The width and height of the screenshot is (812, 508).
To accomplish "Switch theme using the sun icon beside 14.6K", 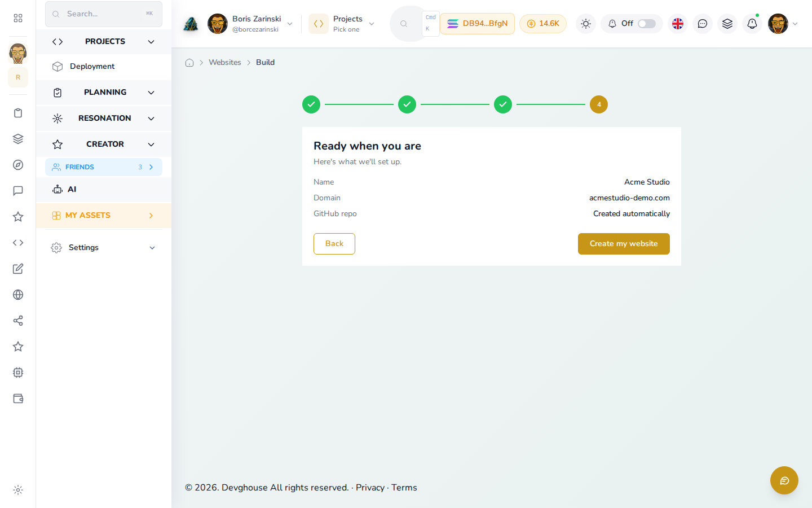I will point(586,24).
